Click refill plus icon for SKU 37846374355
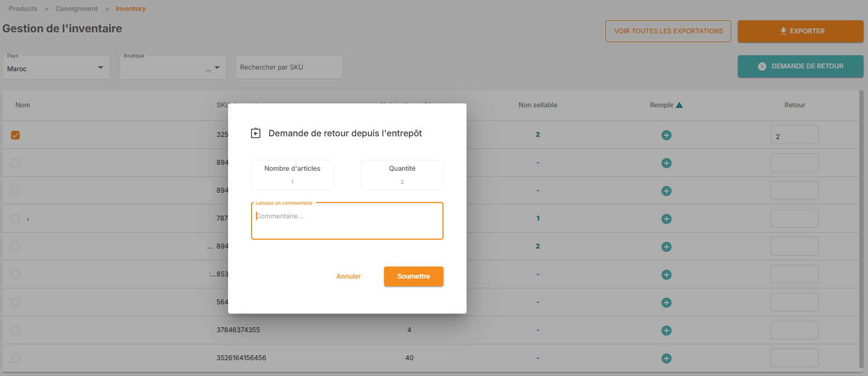The image size is (868, 376). [666, 331]
